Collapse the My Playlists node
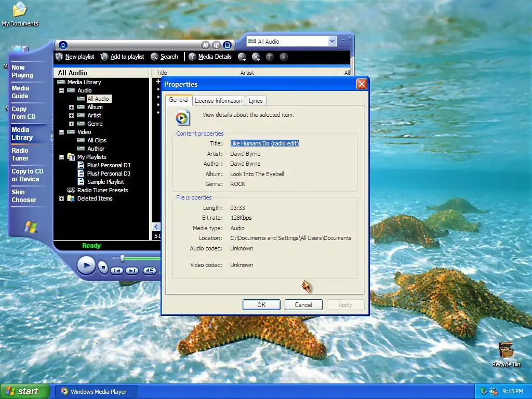 (61, 157)
